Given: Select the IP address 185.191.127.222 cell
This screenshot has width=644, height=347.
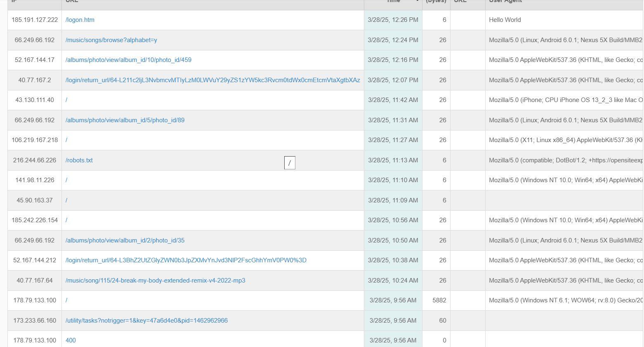Looking at the screenshot, I should pyautogui.click(x=35, y=20).
